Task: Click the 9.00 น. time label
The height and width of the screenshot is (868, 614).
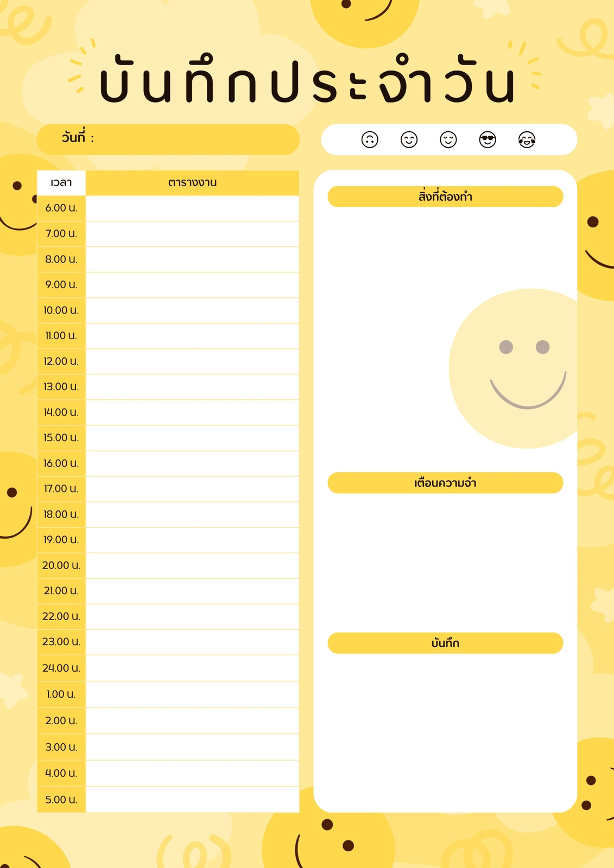Action: 61,285
